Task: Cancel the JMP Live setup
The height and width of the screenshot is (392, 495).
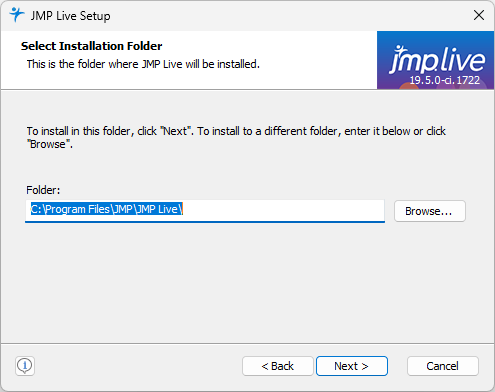Action: tap(442, 366)
